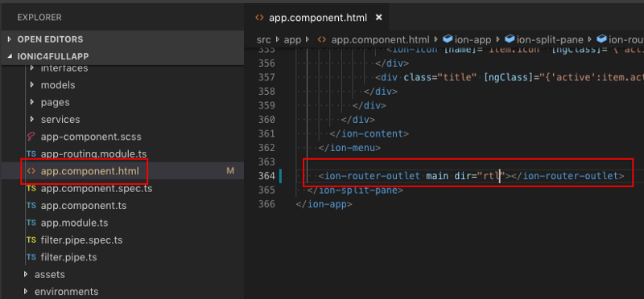
Task: Click the closing </ion-content> tag
Action: (x=369, y=133)
